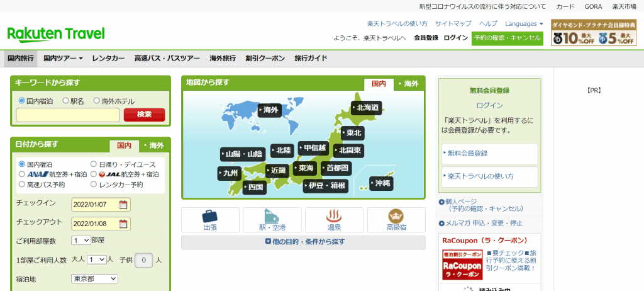Open 割引クーポン menu item
This screenshot has height=291, width=644.
pyautogui.click(x=265, y=59)
